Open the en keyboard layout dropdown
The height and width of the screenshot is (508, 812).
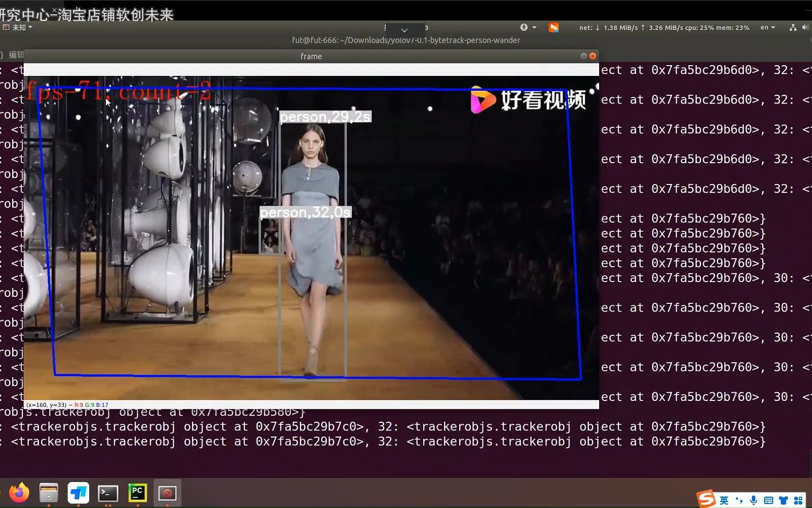coord(767,28)
